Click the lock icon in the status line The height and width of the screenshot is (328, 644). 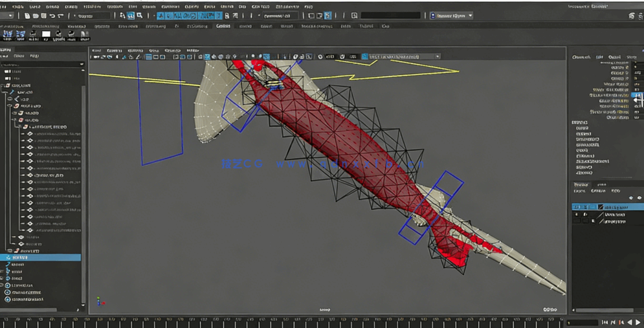tap(227, 16)
